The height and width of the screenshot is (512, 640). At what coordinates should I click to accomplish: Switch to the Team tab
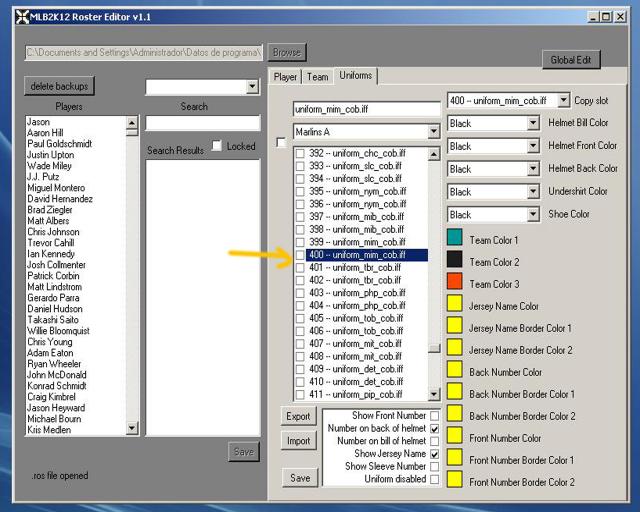click(318, 77)
